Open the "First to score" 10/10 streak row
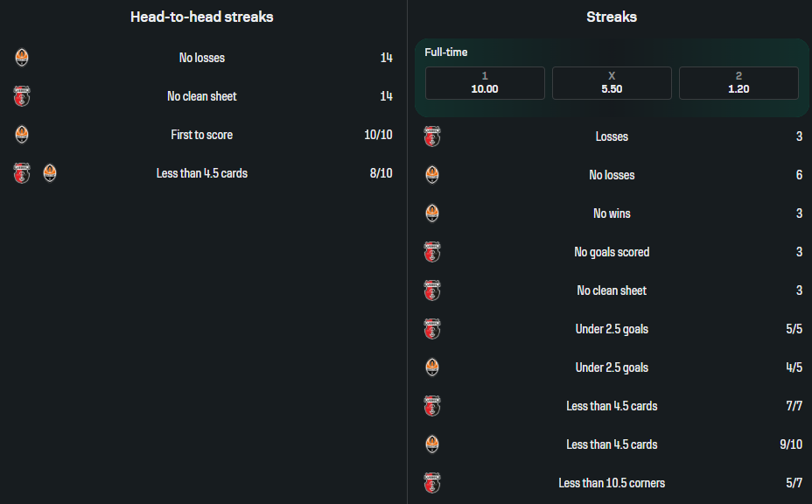 click(202, 135)
